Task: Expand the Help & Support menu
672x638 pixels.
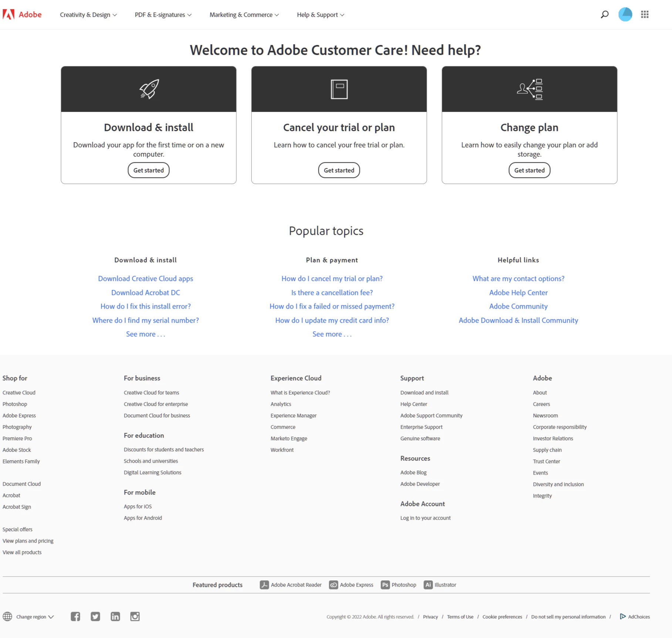Action: (x=321, y=15)
